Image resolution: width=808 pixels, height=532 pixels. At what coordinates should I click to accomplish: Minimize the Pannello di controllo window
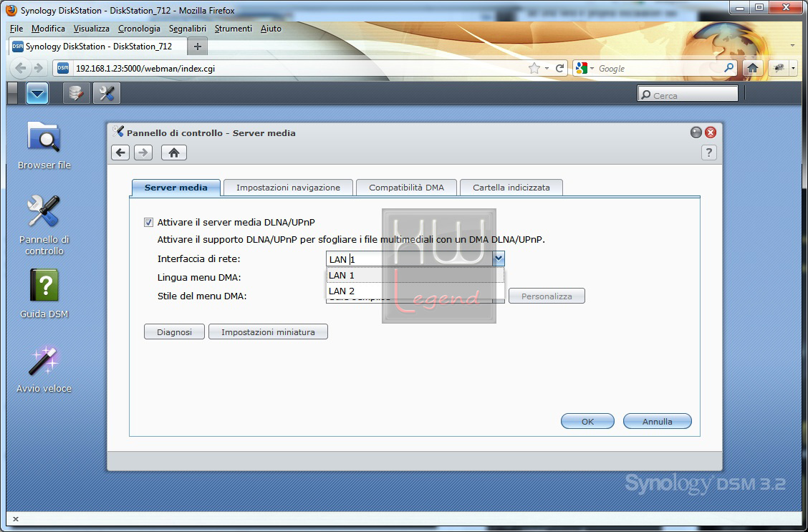(x=696, y=132)
